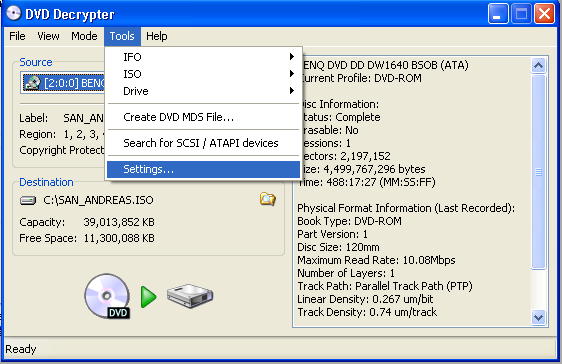
Task: Click the 'Track Density: 0.74 um/track' line
Action: tap(367, 312)
